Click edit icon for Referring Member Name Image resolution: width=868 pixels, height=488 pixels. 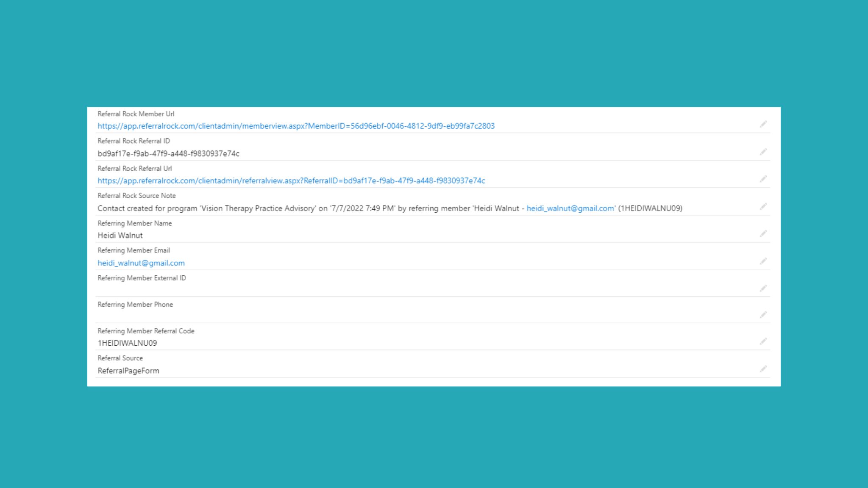[763, 233]
